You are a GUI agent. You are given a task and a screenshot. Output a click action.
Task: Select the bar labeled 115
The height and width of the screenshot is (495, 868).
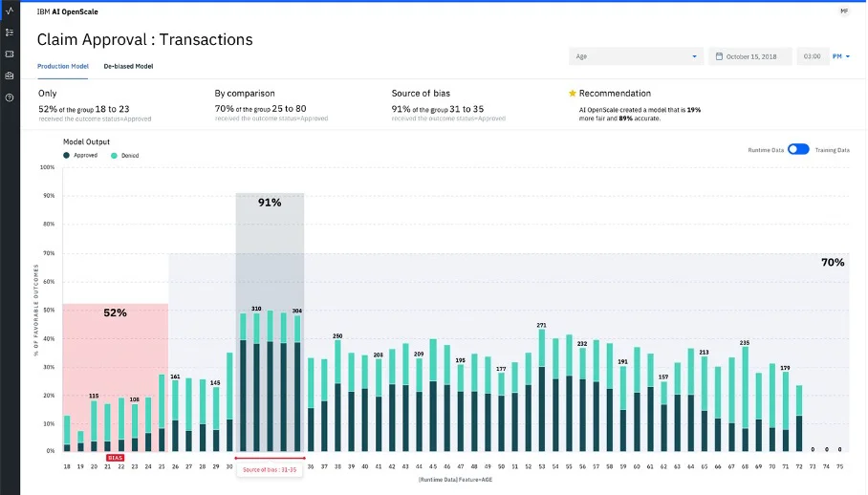[94, 426]
